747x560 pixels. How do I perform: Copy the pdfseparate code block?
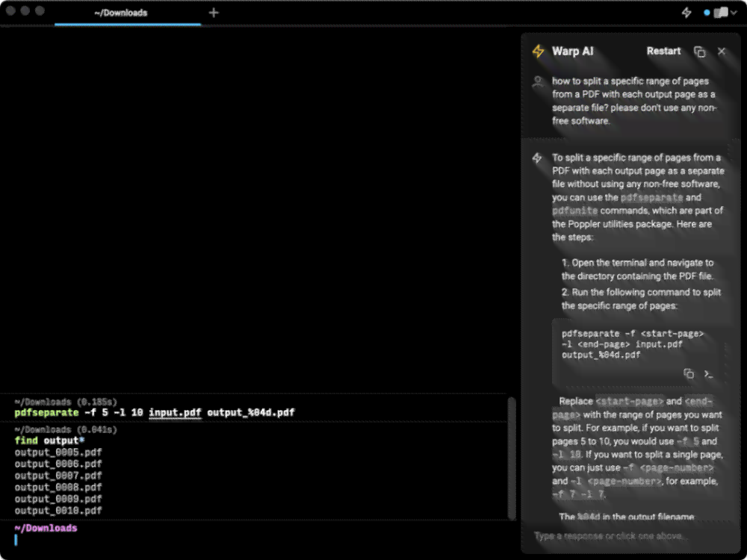point(689,374)
